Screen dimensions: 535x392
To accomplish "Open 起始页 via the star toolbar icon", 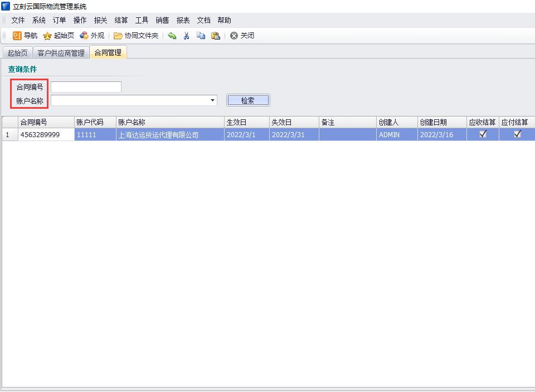I will click(x=47, y=36).
